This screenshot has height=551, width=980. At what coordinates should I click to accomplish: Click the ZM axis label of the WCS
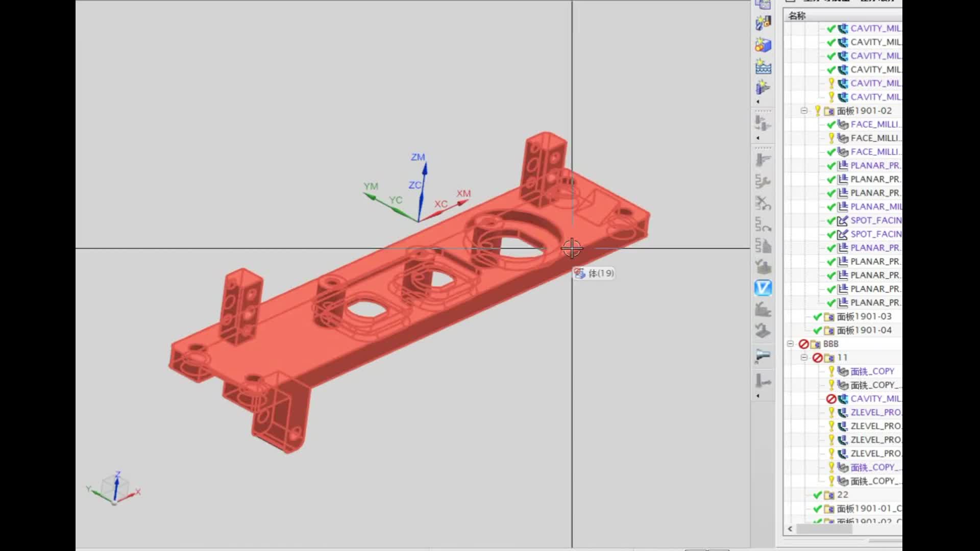(418, 157)
